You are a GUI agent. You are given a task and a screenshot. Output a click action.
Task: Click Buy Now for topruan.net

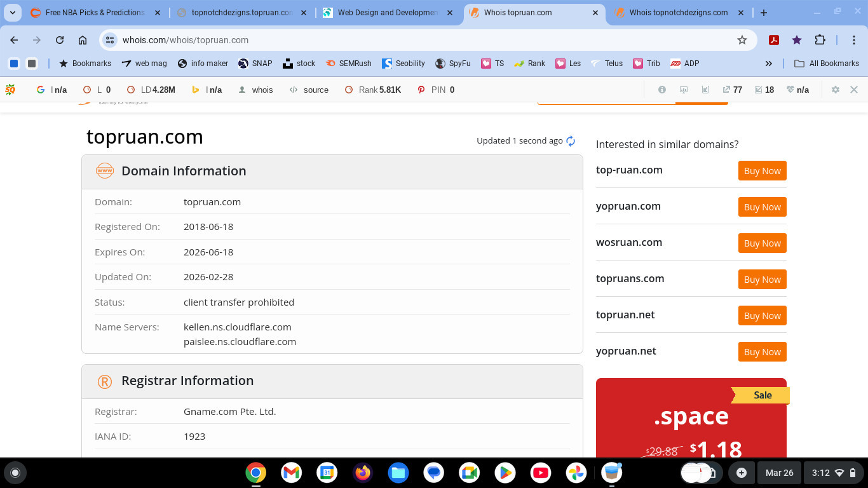tap(762, 316)
